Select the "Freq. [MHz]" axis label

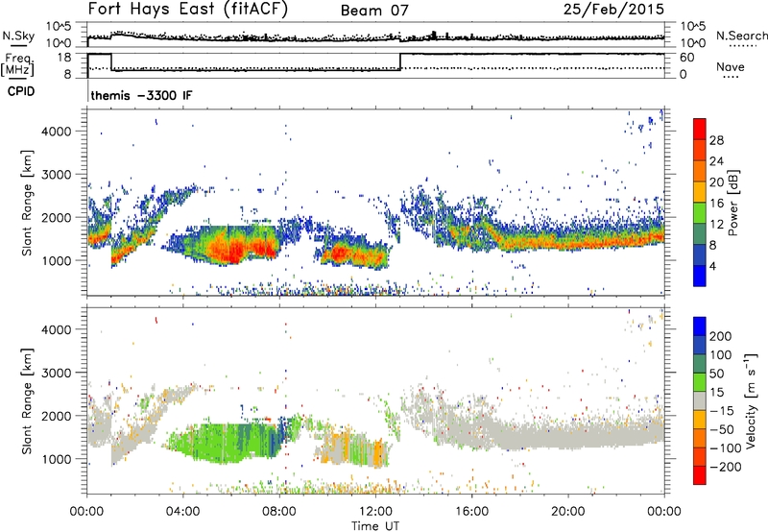tap(18, 64)
